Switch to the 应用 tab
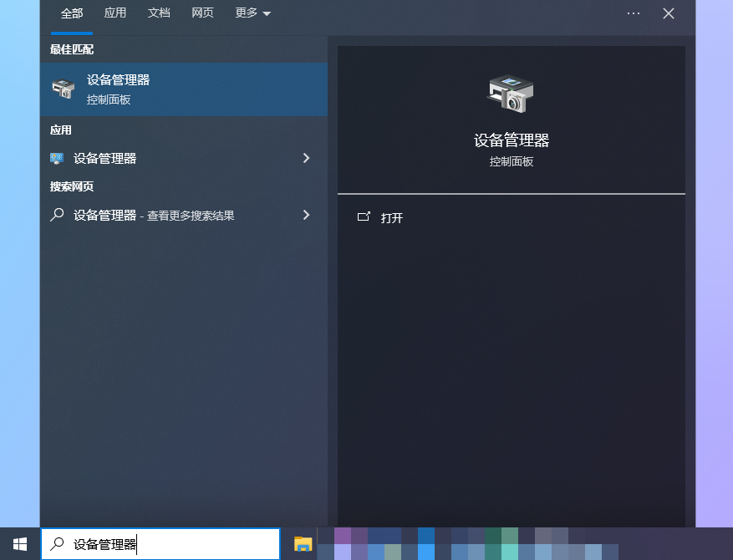Image resolution: width=733 pixels, height=560 pixels. 115,13
